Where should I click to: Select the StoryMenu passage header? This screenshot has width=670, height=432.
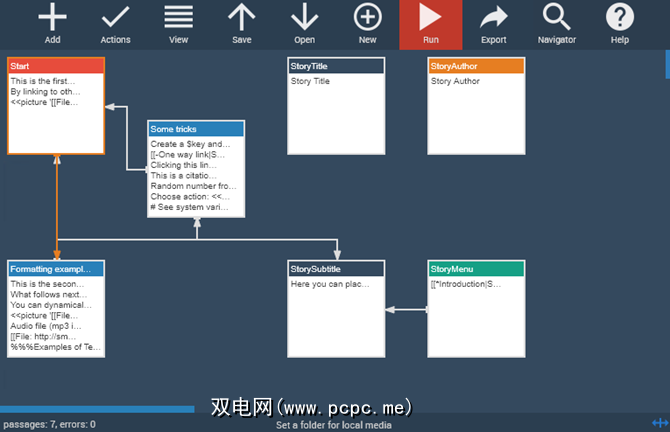point(476,269)
